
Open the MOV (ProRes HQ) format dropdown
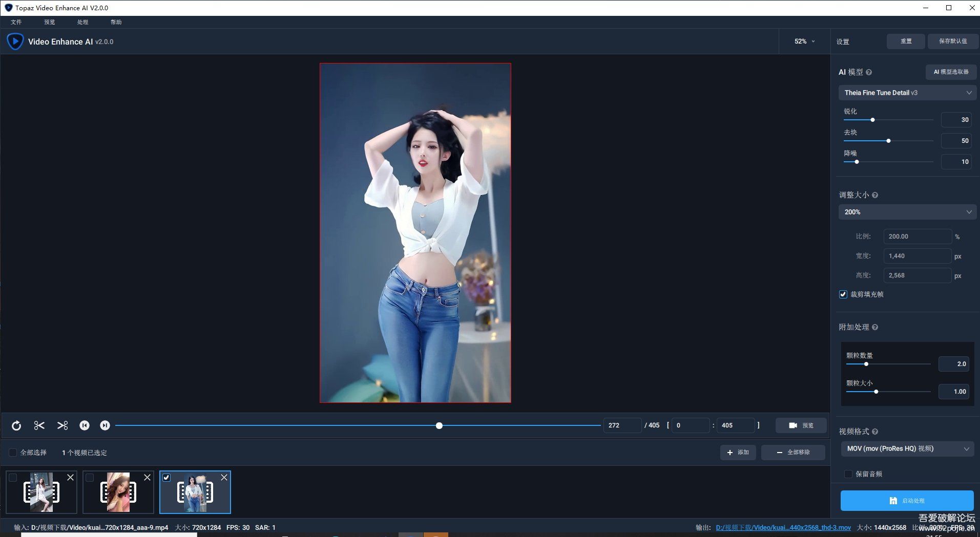point(908,448)
